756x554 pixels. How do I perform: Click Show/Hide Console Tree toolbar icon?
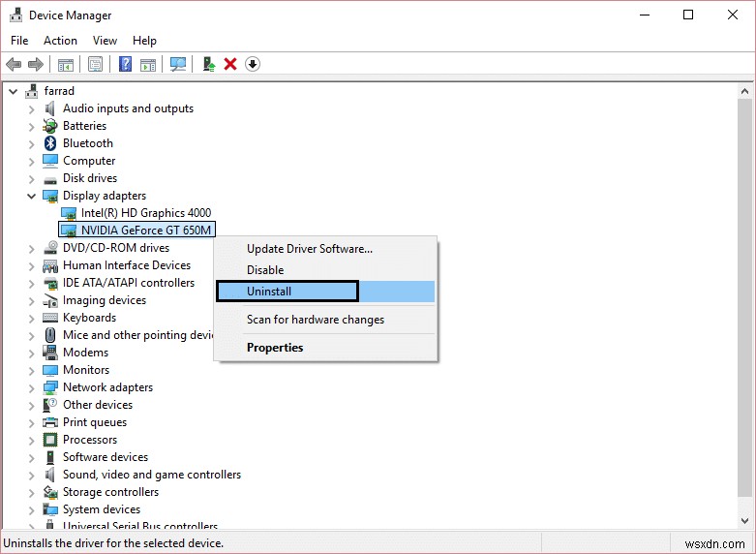66,64
